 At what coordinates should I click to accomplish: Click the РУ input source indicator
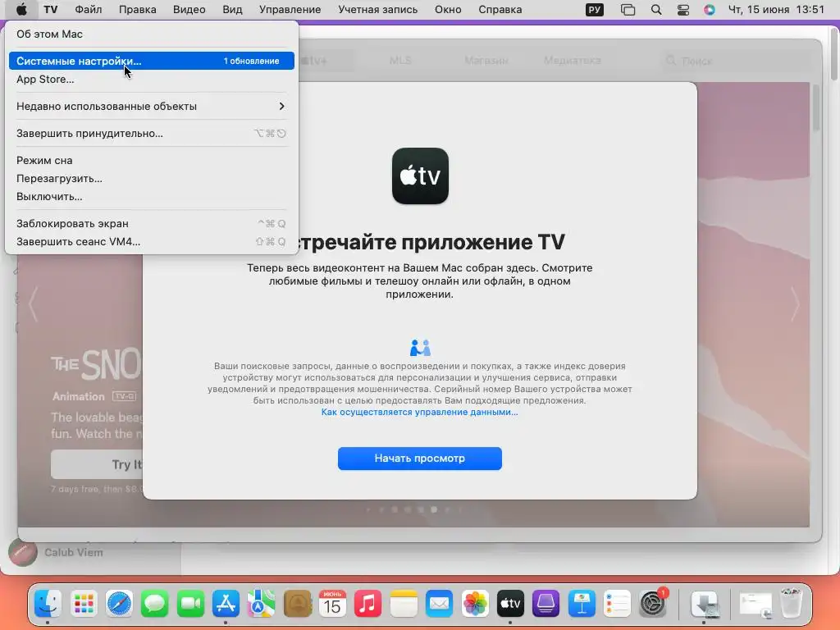click(595, 10)
